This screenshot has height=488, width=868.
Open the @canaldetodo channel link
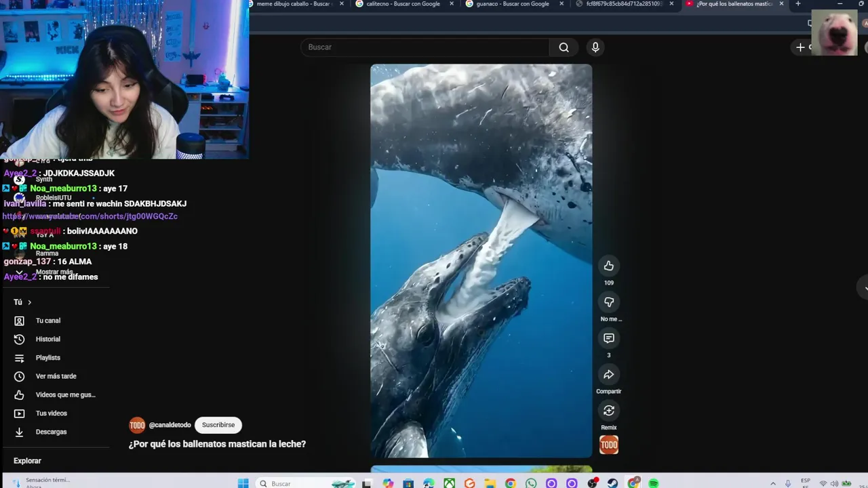tap(170, 425)
